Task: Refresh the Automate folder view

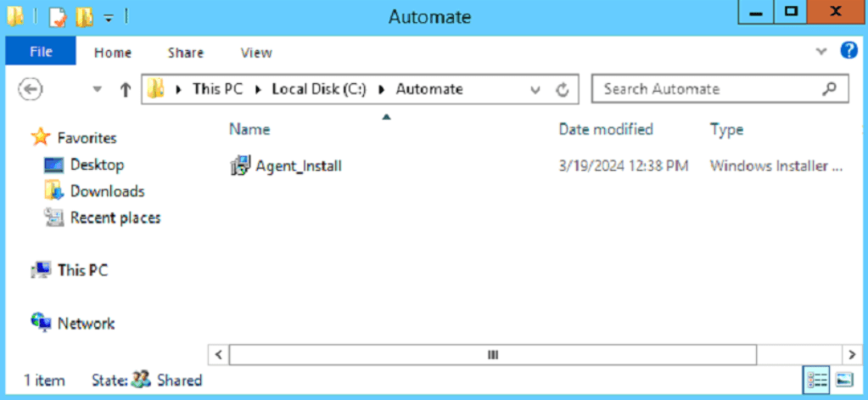Action: 562,89
